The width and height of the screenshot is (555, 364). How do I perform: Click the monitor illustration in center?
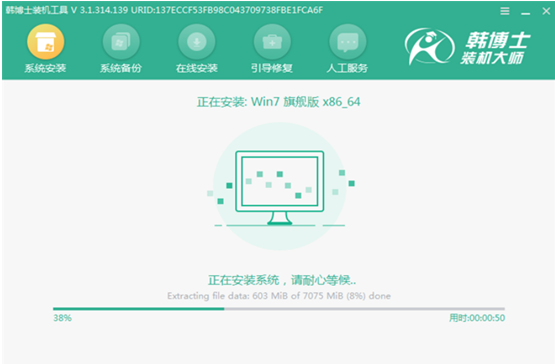point(279,188)
